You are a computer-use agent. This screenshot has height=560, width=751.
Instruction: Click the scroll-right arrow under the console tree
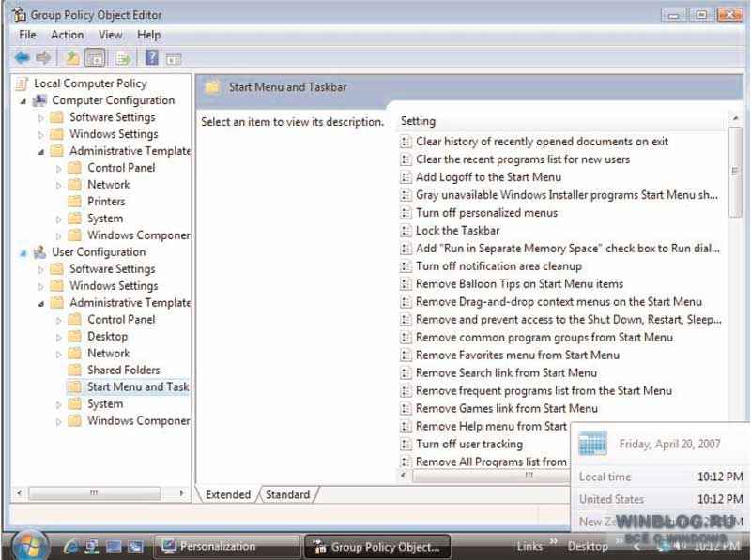181,492
